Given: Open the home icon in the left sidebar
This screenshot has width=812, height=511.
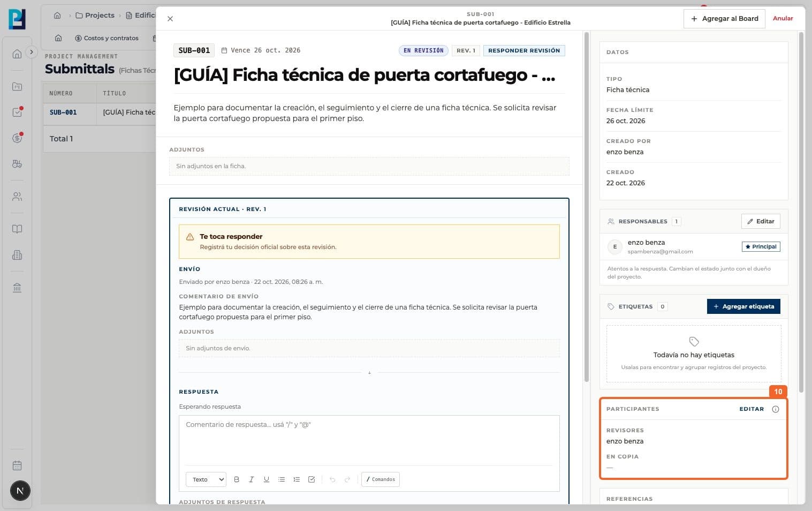Looking at the screenshot, I should pyautogui.click(x=17, y=54).
